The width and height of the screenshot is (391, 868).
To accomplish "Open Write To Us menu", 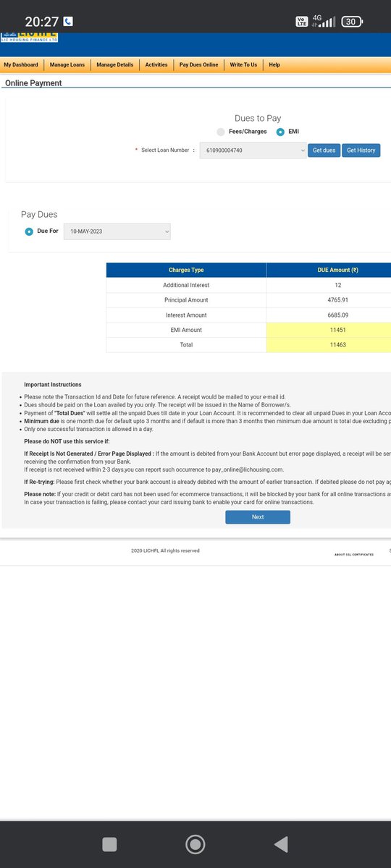I will click(243, 65).
